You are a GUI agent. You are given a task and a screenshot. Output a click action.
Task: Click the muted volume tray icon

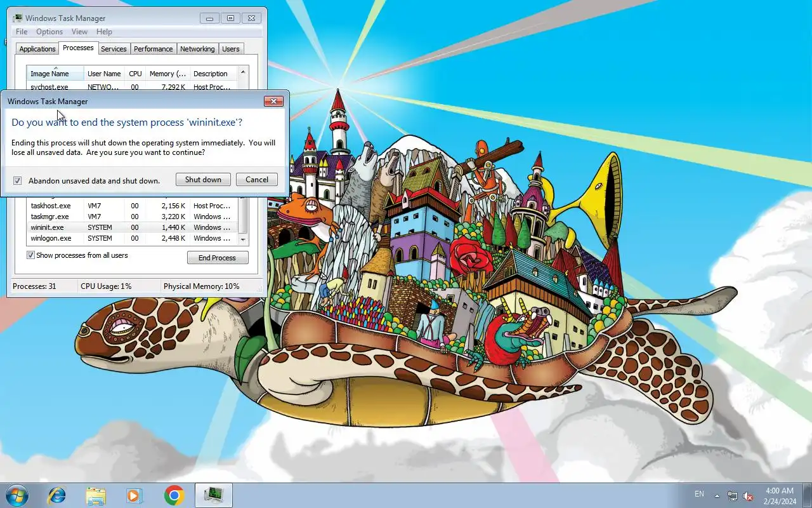point(748,495)
